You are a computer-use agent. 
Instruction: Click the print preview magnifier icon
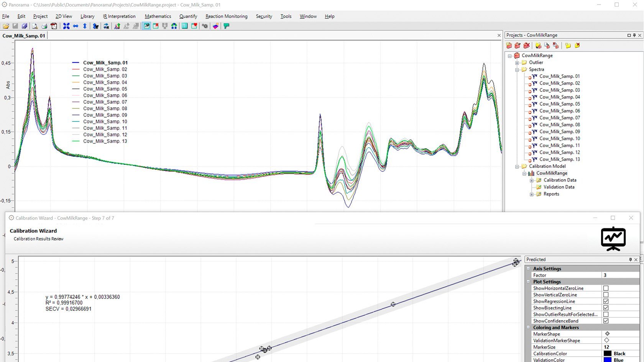[34, 26]
